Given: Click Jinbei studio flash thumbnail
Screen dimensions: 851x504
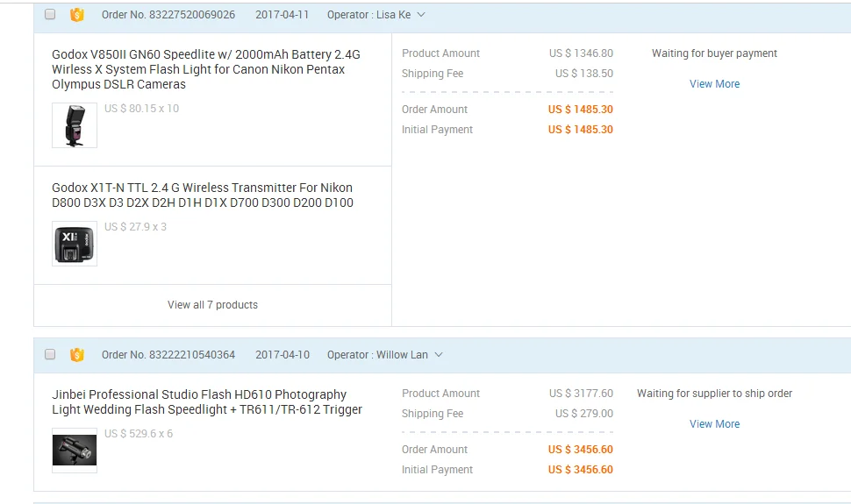Looking at the screenshot, I should tap(75, 451).
